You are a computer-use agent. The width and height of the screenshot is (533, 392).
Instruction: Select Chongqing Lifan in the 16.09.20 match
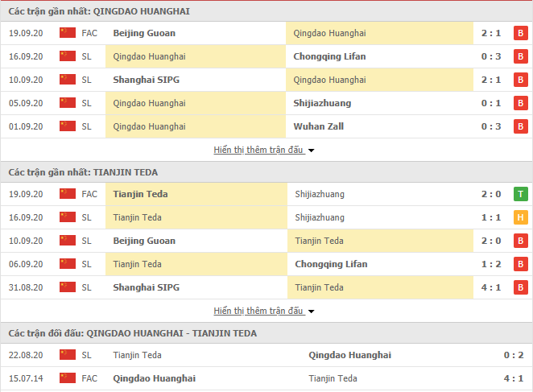[x=329, y=56]
